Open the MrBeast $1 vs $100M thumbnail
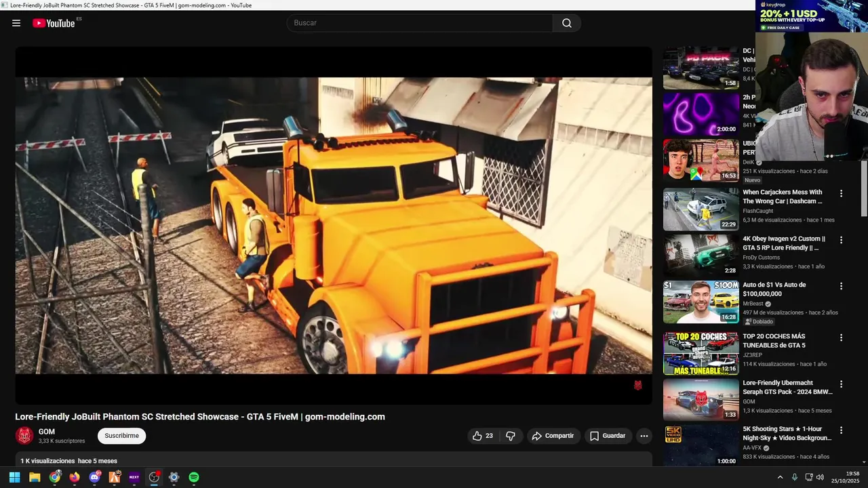Image resolution: width=868 pixels, height=488 pixels. tap(701, 302)
